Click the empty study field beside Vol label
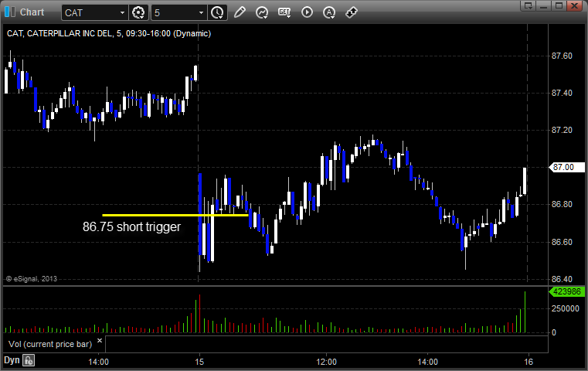 click(x=327, y=344)
